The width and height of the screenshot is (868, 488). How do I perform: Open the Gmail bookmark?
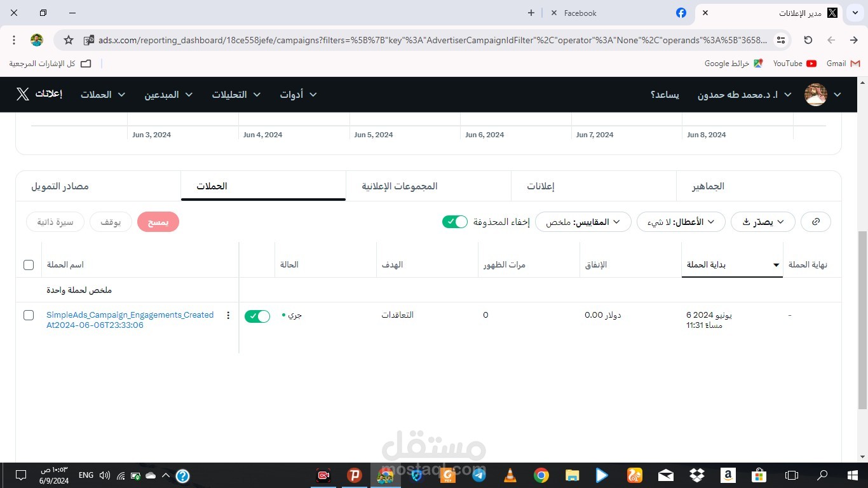[843, 64]
